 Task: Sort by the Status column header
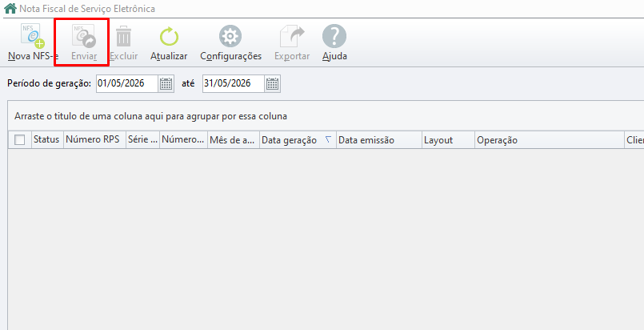(x=46, y=139)
